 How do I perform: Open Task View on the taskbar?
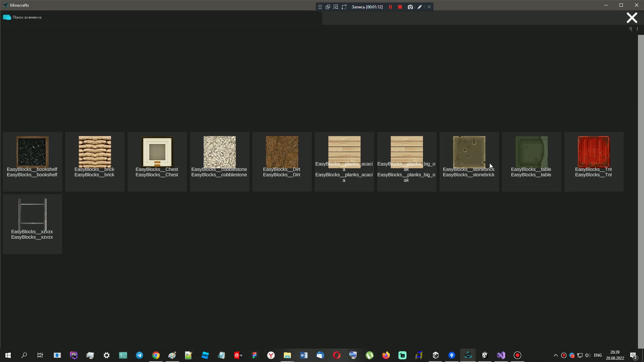(x=40, y=355)
